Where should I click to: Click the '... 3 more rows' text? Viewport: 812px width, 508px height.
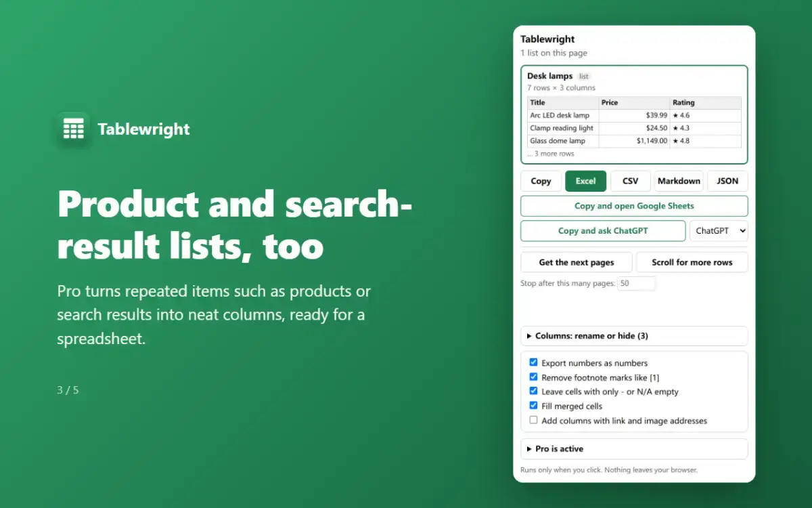tap(551, 154)
